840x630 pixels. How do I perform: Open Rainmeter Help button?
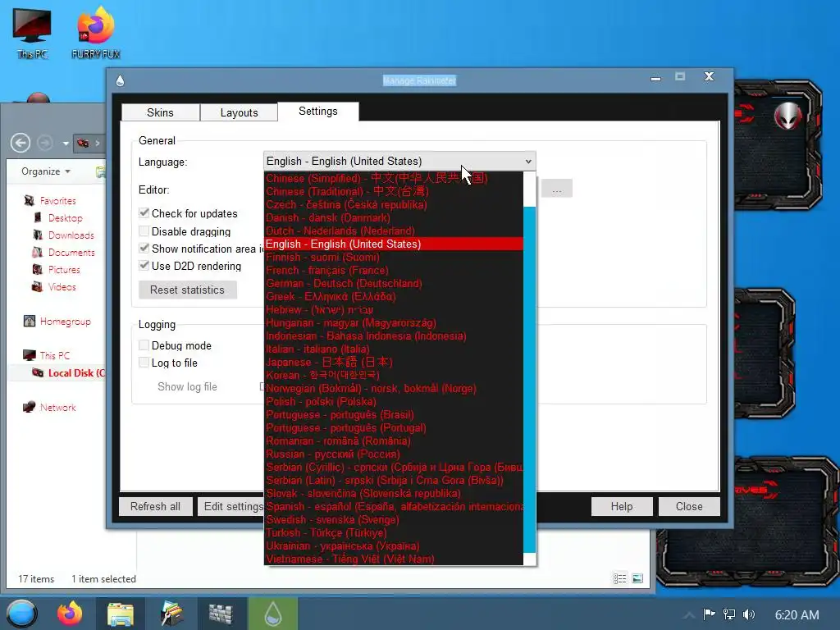622,506
